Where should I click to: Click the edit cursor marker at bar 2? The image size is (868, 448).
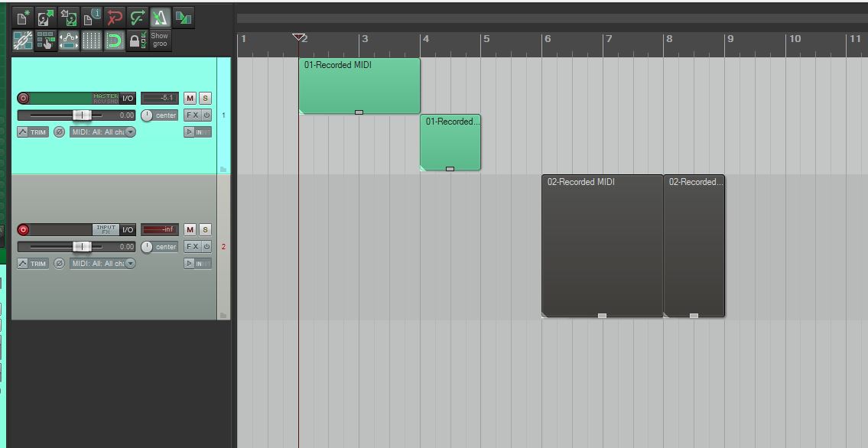(x=298, y=37)
